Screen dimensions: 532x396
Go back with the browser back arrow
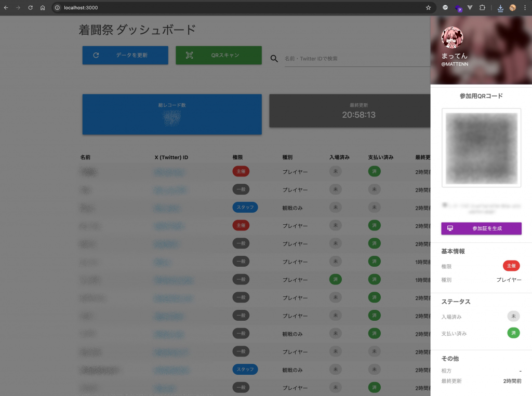tap(6, 8)
